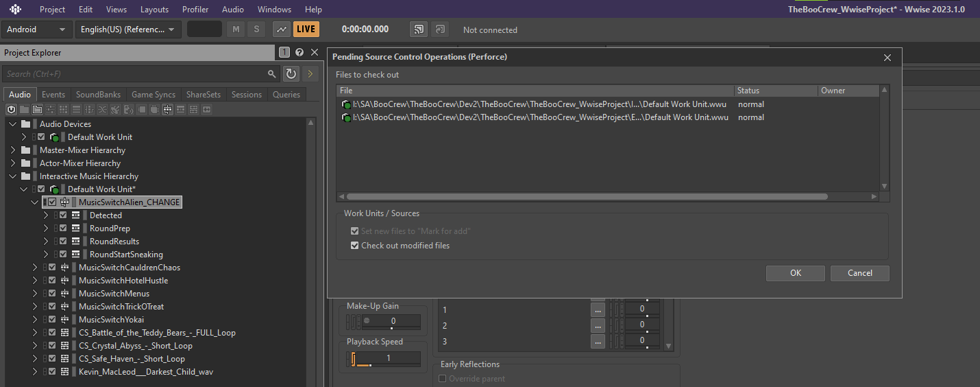This screenshot has width=980, height=387.
Task: Click the physical folder icon in the Audio toolbar
Action: point(25,110)
